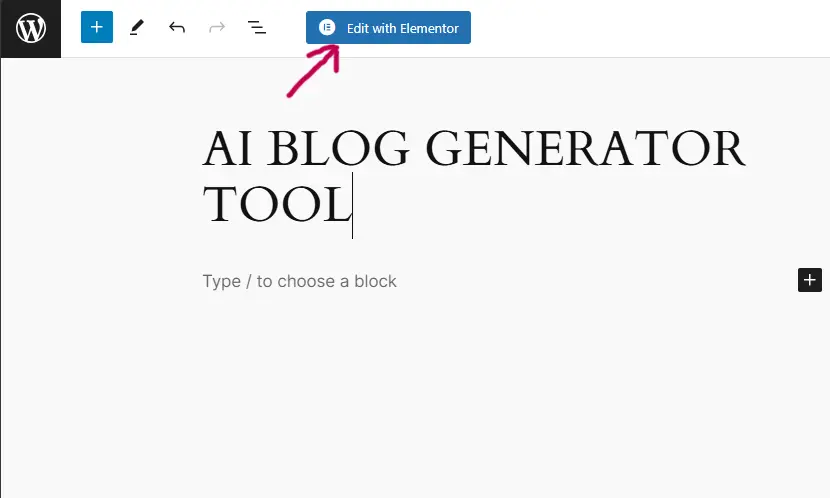Screen dimensions: 830x498
Task: Select the Tools pencil icon
Action: [137, 28]
